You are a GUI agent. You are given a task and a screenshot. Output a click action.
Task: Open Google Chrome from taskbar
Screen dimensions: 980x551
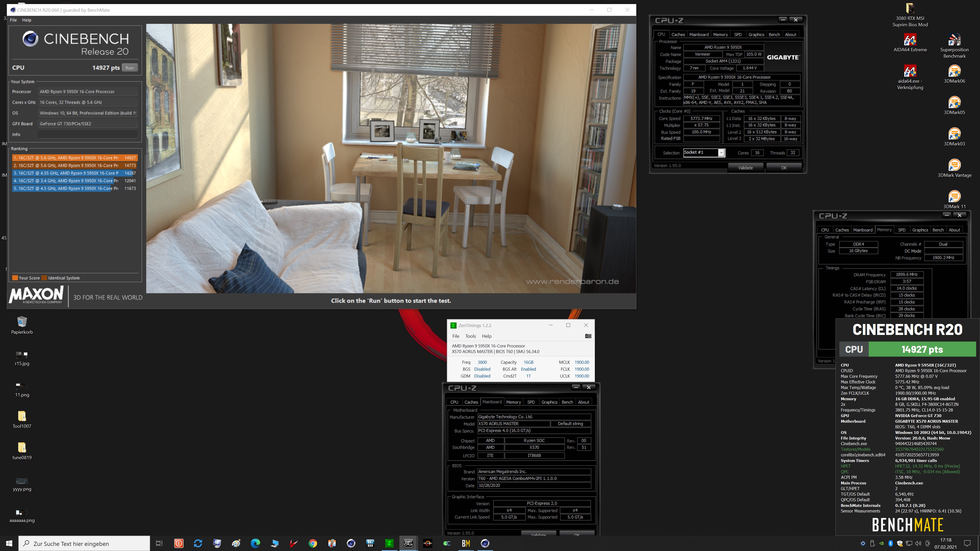coord(313,543)
